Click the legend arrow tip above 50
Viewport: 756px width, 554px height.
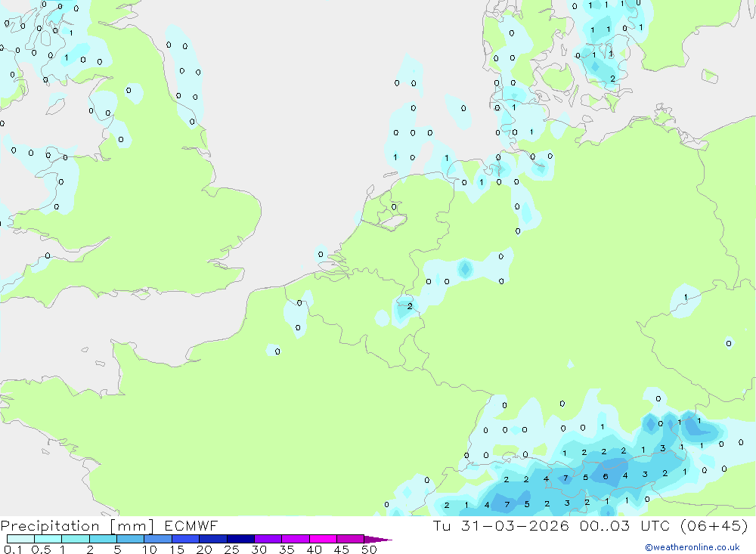[378, 540]
